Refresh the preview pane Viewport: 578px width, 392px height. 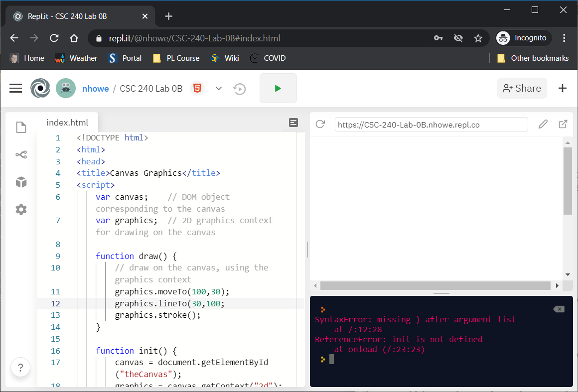[320, 124]
